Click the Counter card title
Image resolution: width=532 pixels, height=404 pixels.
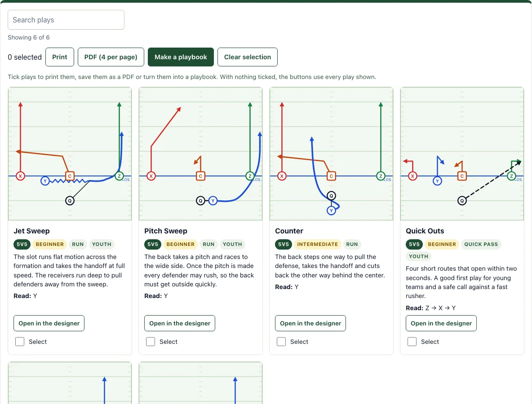289,231
